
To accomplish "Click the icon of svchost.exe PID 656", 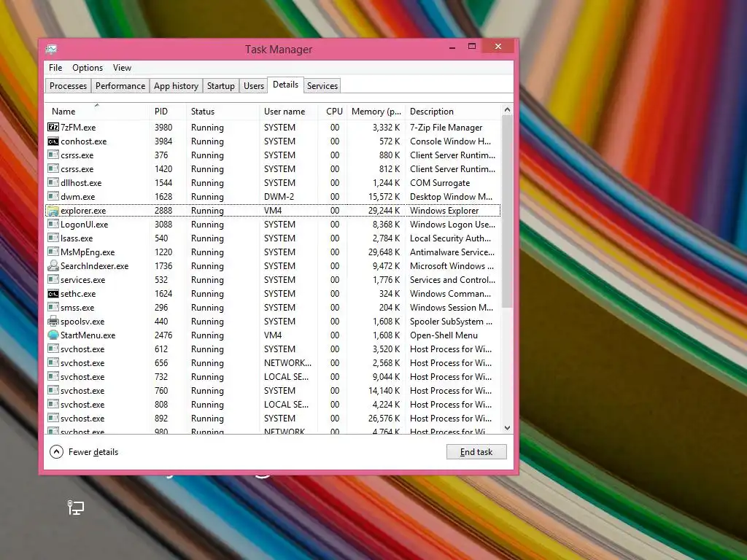I will [x=53, y=362].
